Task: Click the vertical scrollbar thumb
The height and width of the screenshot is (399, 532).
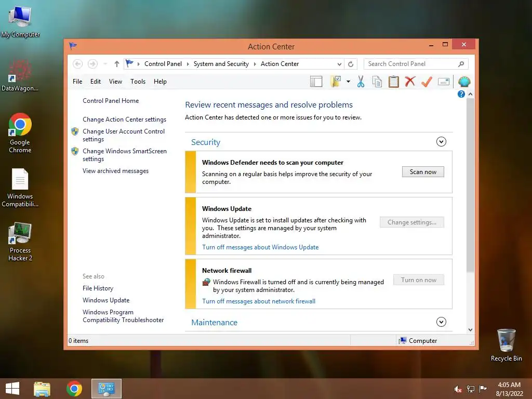Action: (470, 185)
